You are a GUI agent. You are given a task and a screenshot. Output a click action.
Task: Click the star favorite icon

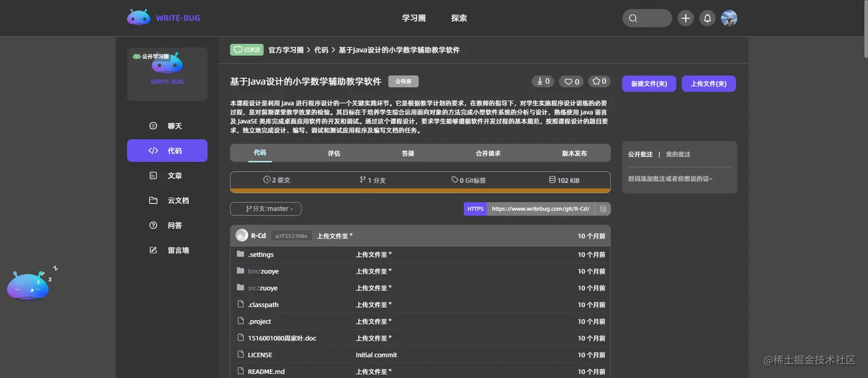click(596, 81)
